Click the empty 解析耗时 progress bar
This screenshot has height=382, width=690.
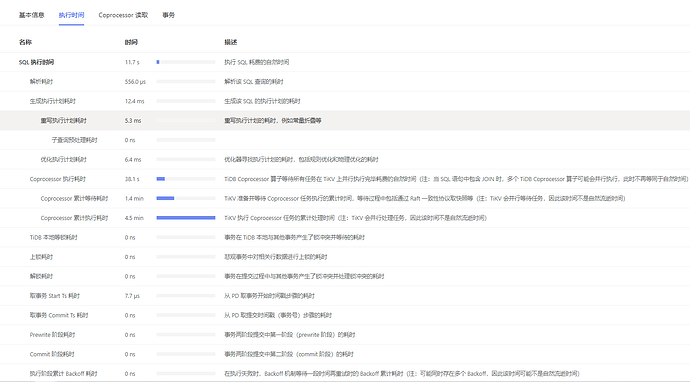(186, 81)
